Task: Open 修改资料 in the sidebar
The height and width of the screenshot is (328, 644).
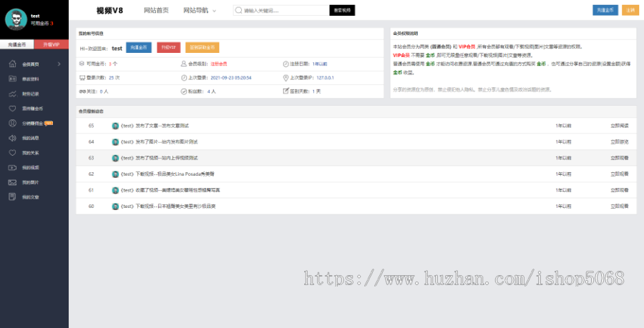Action: 30,79
